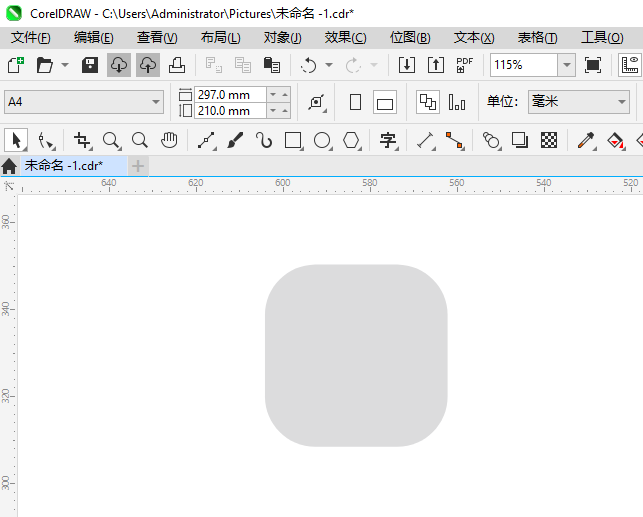Click cloud download icon
Image resolution: width=643 pixels, height=517 pixels.
[119, 65]
